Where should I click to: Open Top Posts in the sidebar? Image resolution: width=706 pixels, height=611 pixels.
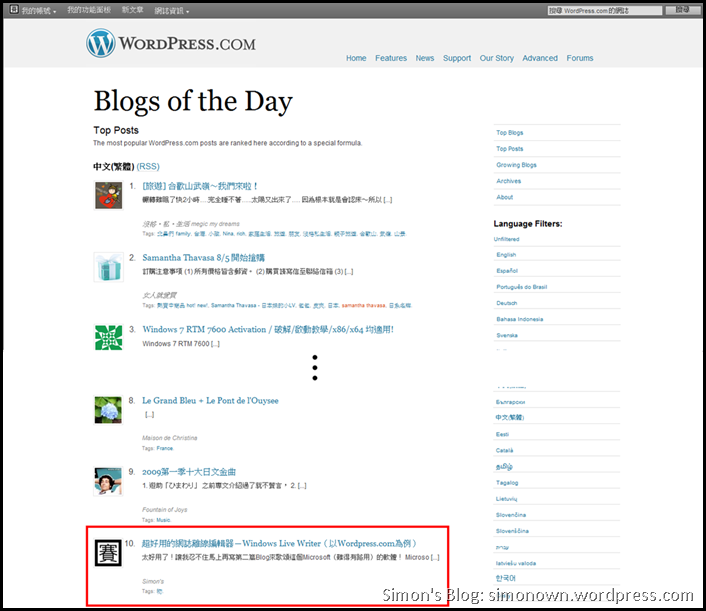tap(510, 149)
